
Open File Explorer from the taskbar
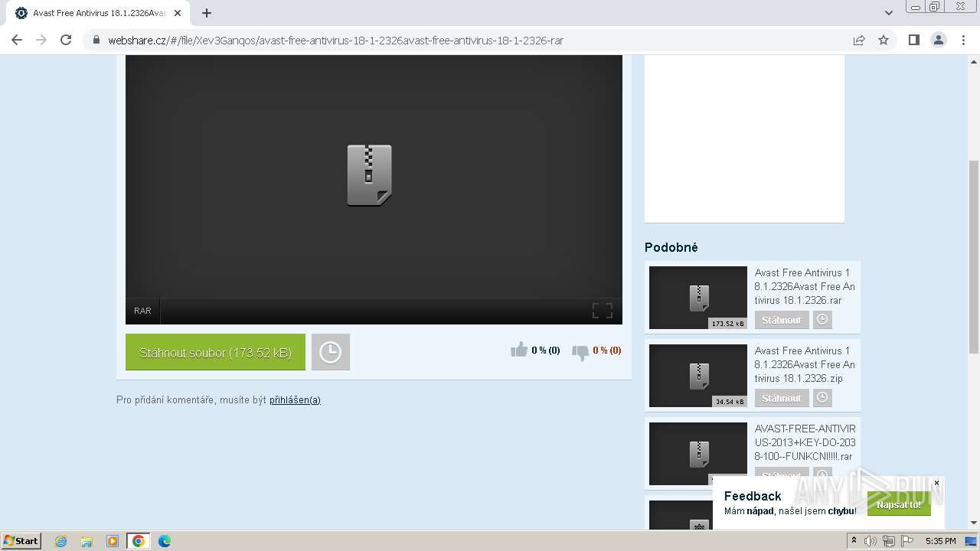click(87, 541)
